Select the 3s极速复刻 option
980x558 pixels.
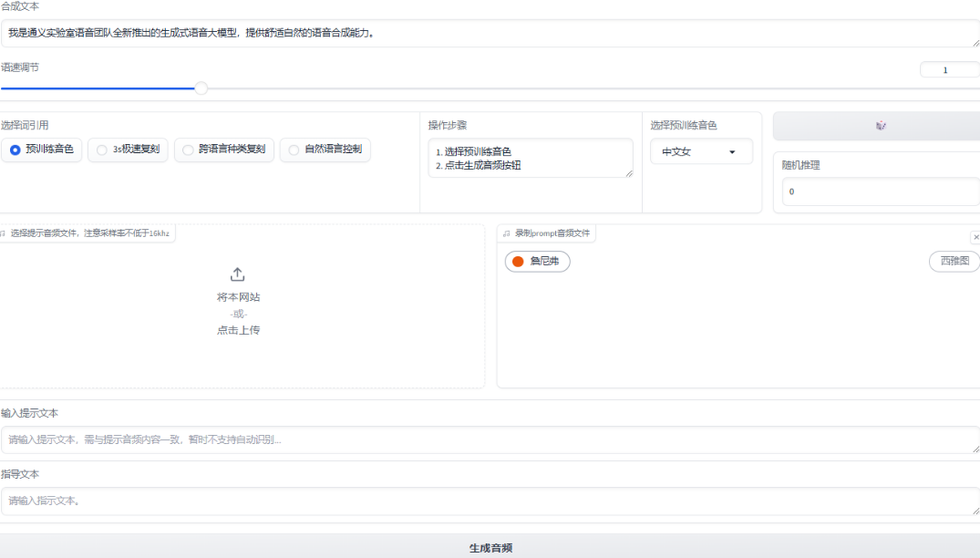coord(99,150)
